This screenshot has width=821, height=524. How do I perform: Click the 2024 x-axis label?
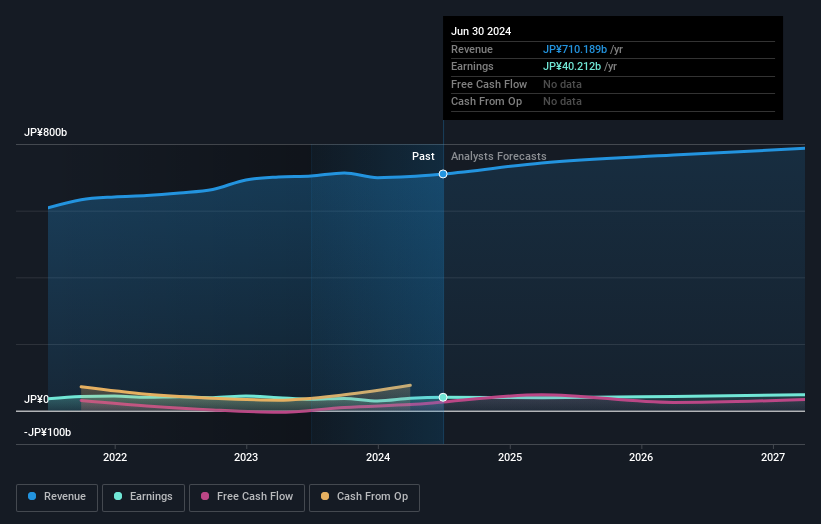pyautogui.click(x=378, y=457)
